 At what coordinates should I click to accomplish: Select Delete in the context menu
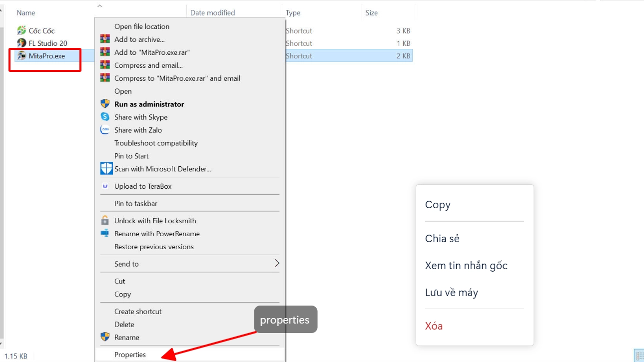pyautogui.click(x=124, y=324)
